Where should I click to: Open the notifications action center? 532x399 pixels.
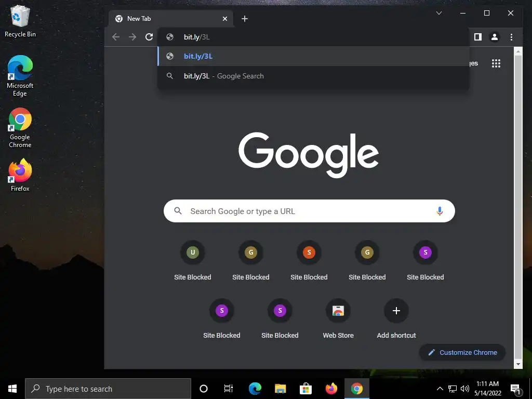pos(515,389)
